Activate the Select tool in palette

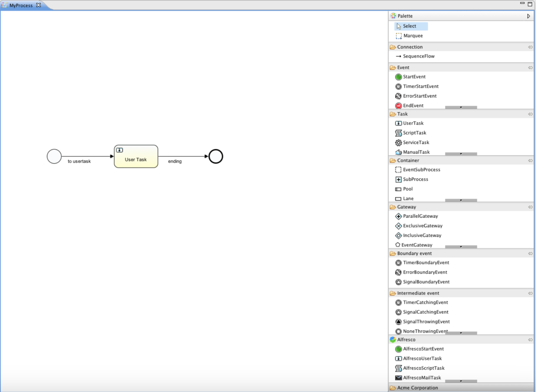coord(411,26)
